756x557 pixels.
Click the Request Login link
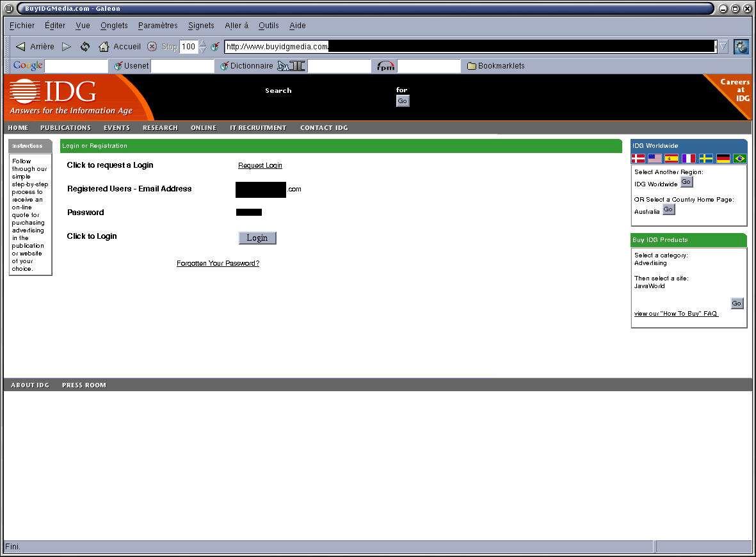pos(260,165)
